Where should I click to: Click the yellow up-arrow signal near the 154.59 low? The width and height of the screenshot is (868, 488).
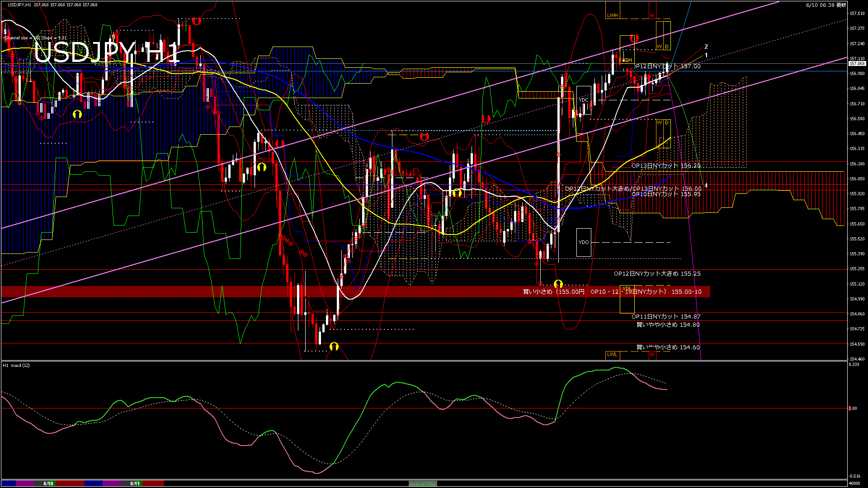pyautogui.click(x=334, y=347)
